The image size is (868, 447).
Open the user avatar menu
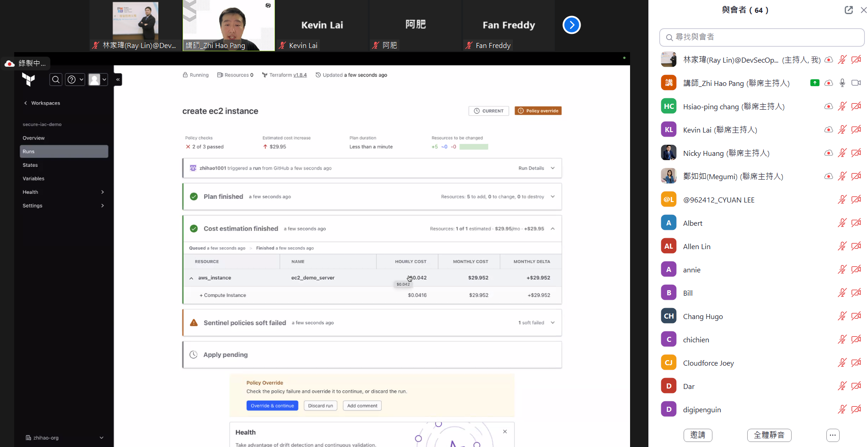(x=98, y=80)
